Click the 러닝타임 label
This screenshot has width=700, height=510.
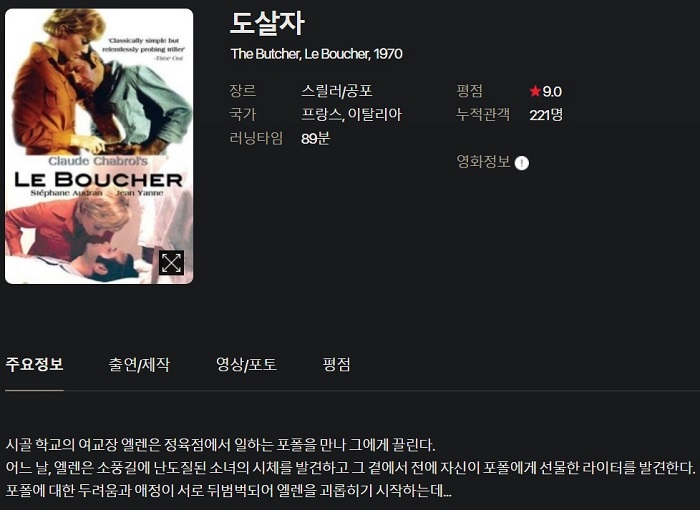point(256,138)
